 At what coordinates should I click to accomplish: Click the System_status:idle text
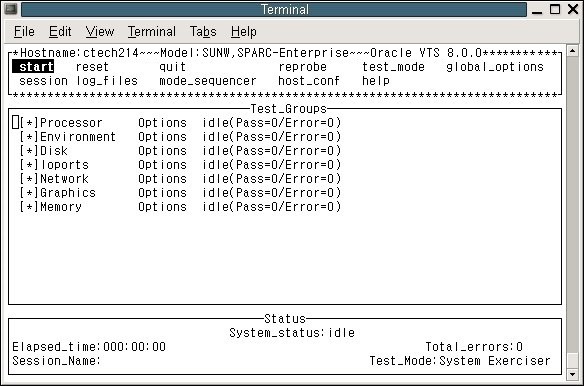click(292, 333)
